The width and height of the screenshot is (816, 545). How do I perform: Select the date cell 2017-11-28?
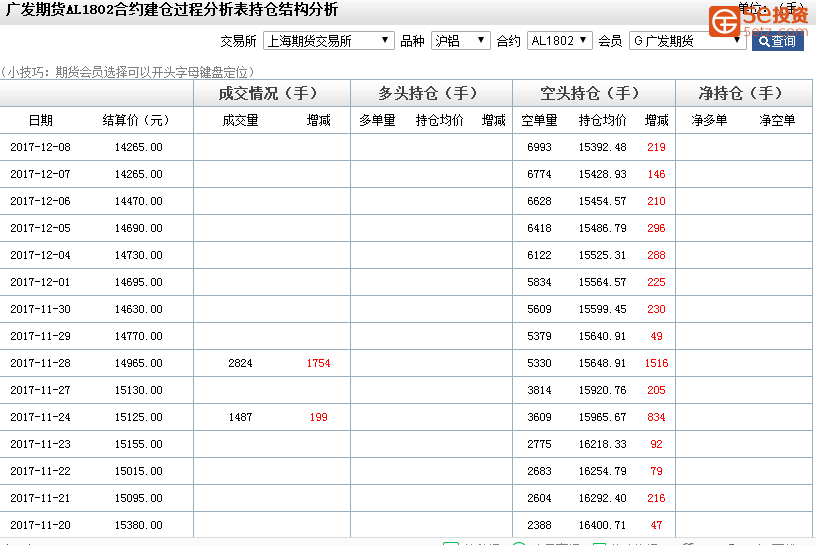click(x=40, y=363)
